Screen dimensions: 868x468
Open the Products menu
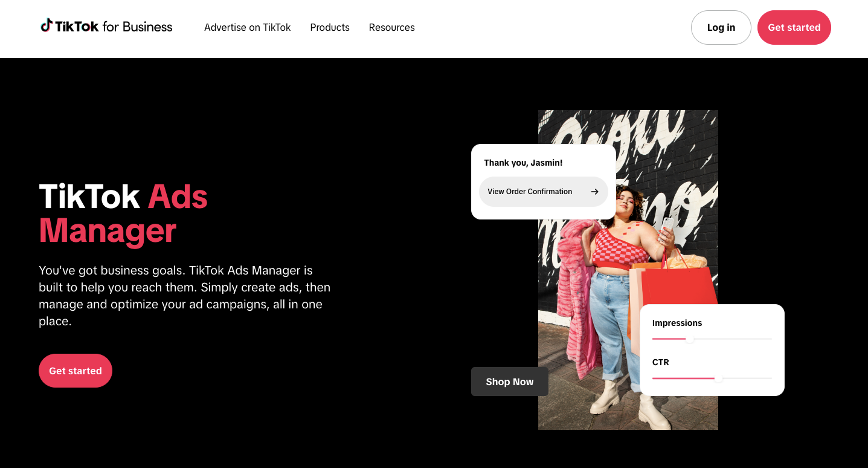[x=330, y=27]
